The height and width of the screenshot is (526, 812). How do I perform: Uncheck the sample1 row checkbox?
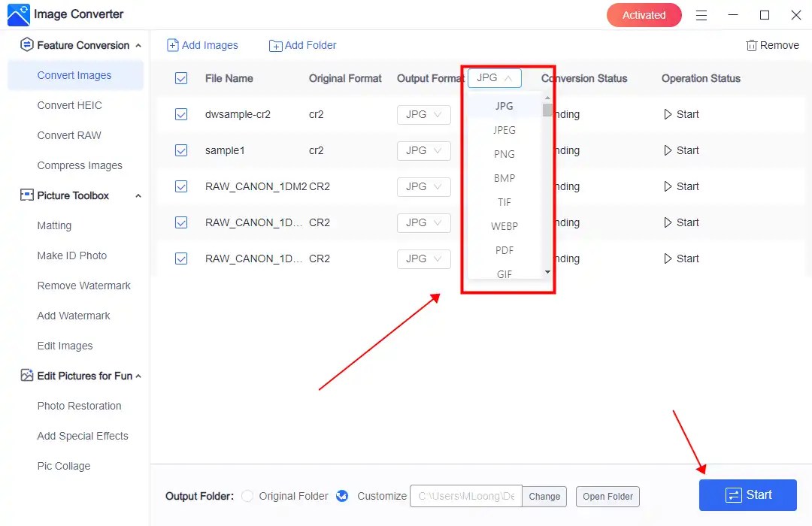click(181, 150)
